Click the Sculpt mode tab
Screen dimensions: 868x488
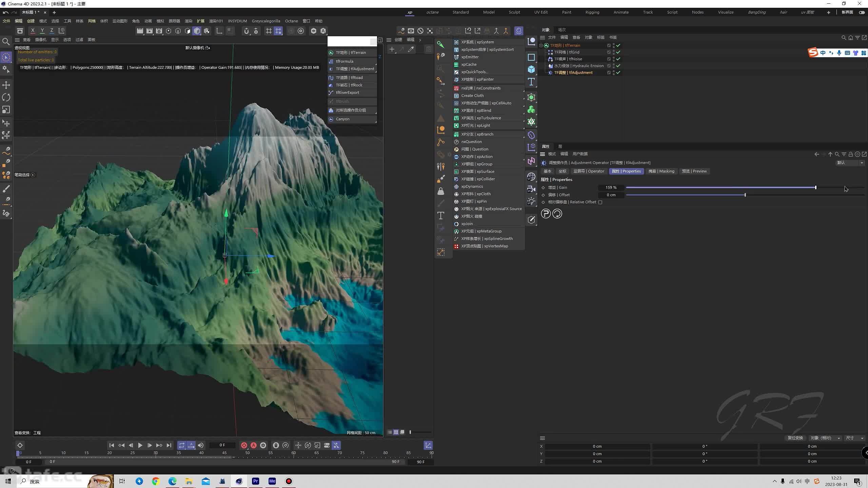point(513,12)
